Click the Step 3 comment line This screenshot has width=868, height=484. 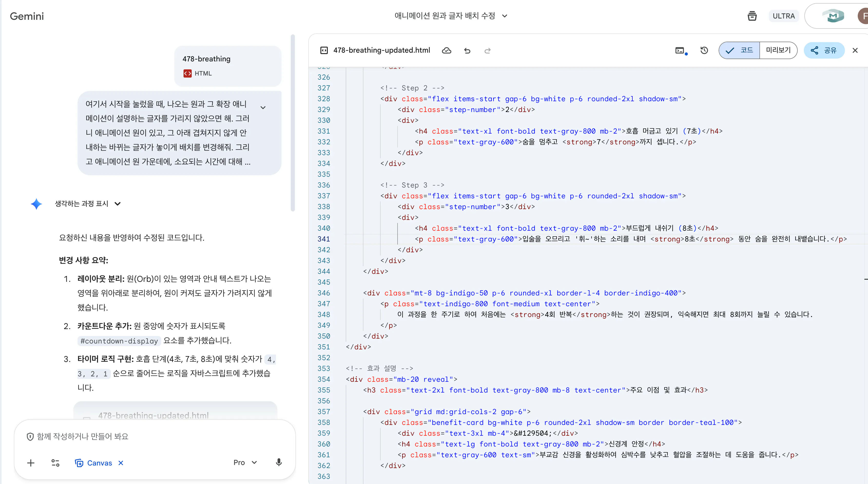click(x=412, y=185)
